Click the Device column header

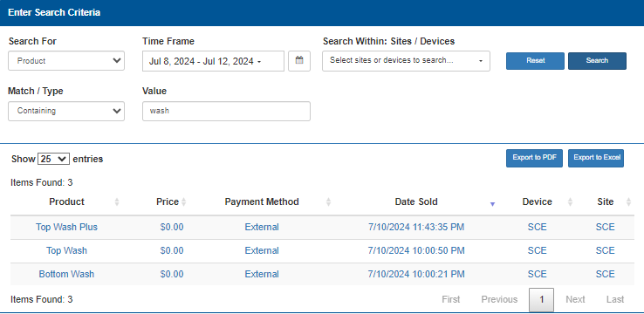(x=538, y=202)
